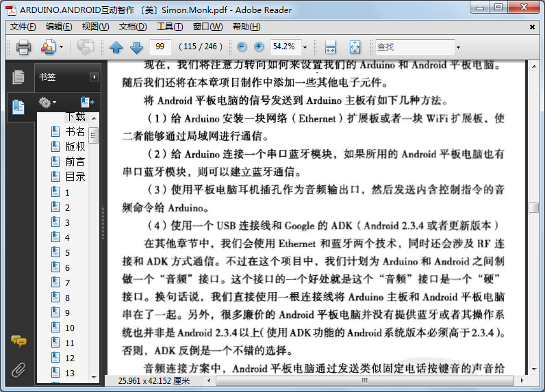Screen dimensions: 545x392
Task: Click the bookmarks panel scrollbar thumb
Action: [94, 135]
